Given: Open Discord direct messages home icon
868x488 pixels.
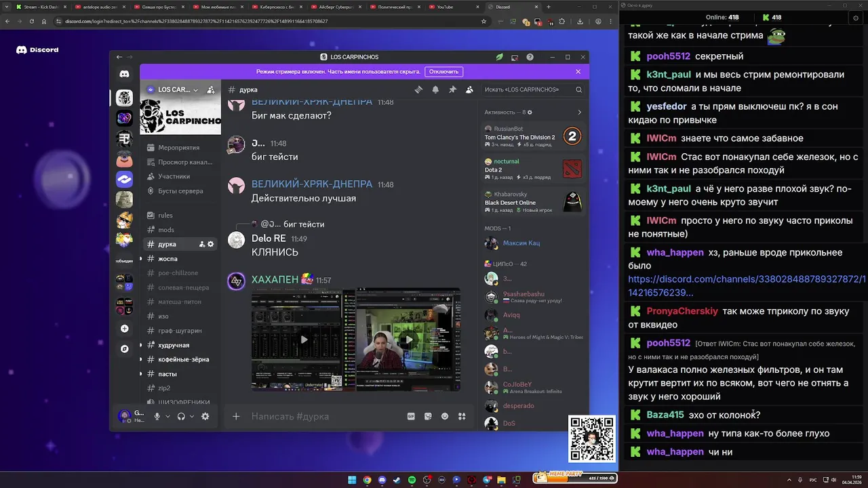Looking at the screenshot, I should (124, 74).
